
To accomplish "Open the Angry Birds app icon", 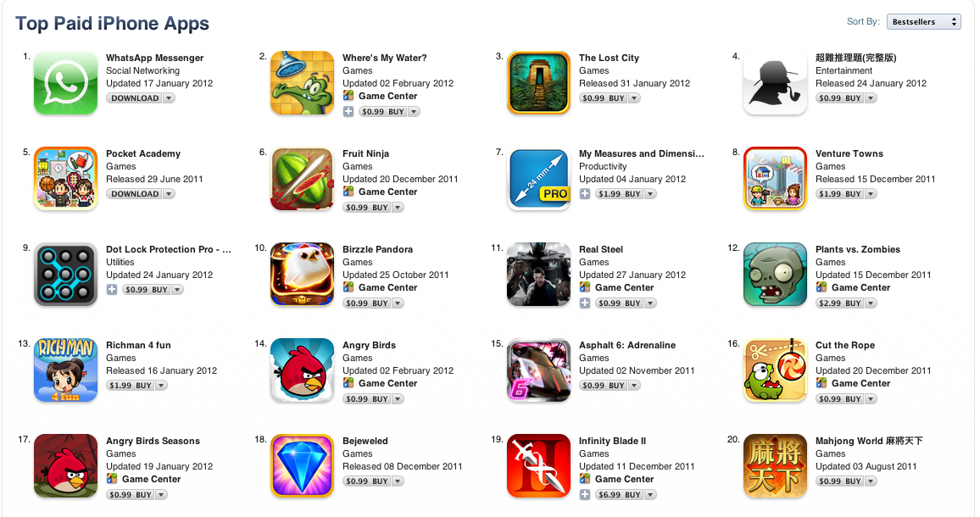I will (302, 370).
